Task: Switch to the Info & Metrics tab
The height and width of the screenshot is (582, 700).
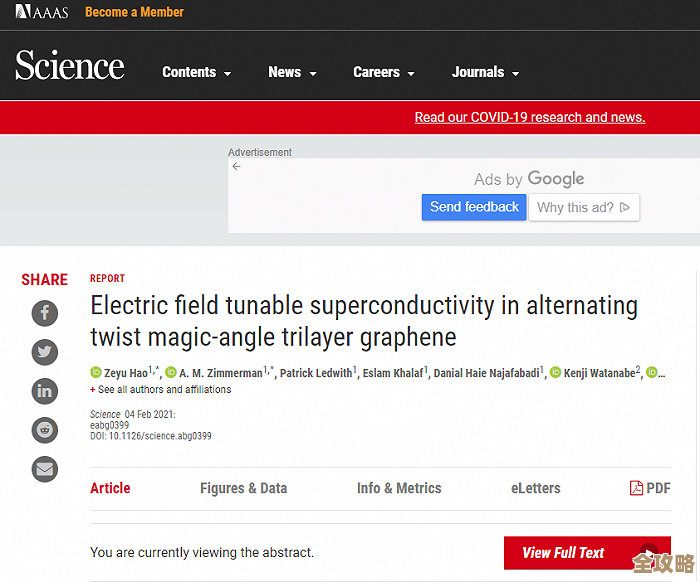Action: pyautogui.click(x=399, y=488)
